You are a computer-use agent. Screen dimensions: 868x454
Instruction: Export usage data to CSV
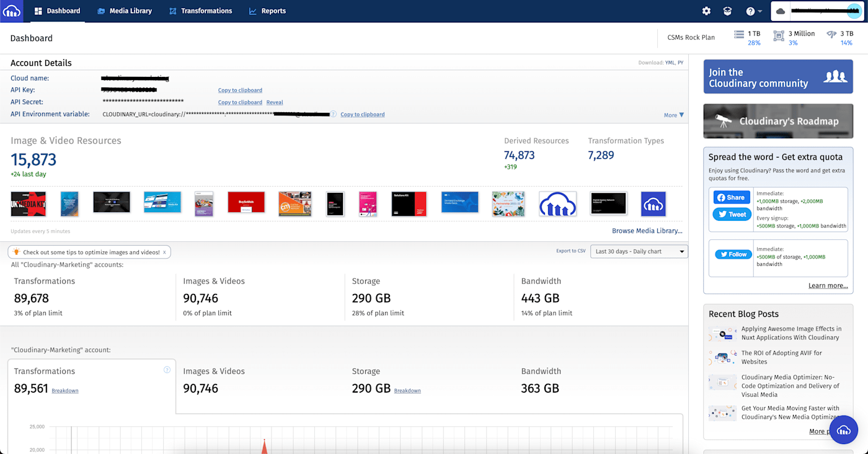point(571,251)
